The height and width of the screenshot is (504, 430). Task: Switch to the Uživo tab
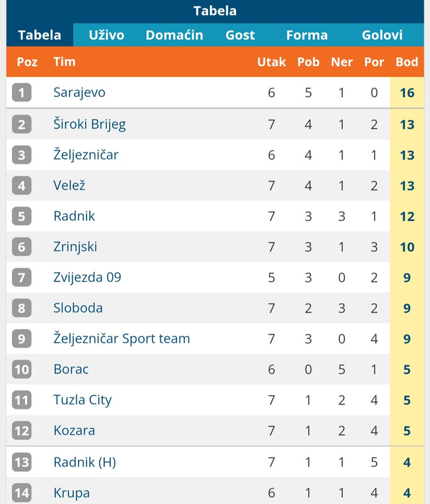pos(107,35)
